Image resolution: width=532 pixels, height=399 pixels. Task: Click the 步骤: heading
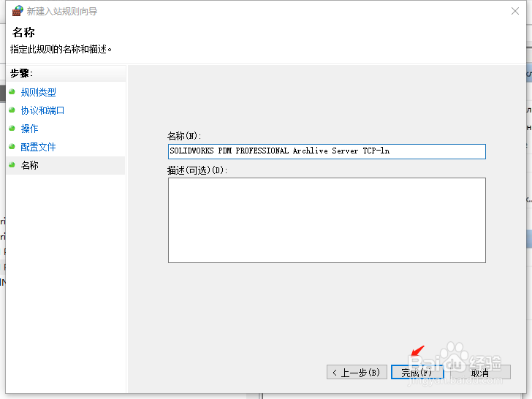click(21, 73)
